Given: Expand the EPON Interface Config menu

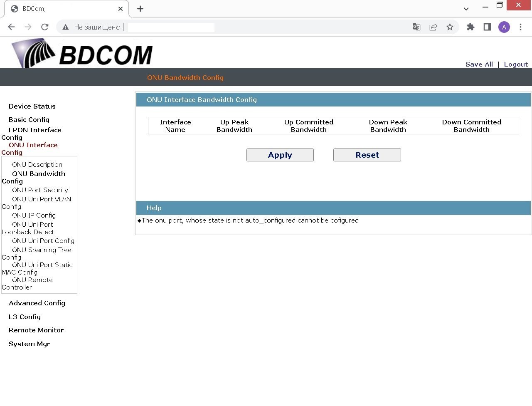Looking at the screenshot, I should point(31,134).
